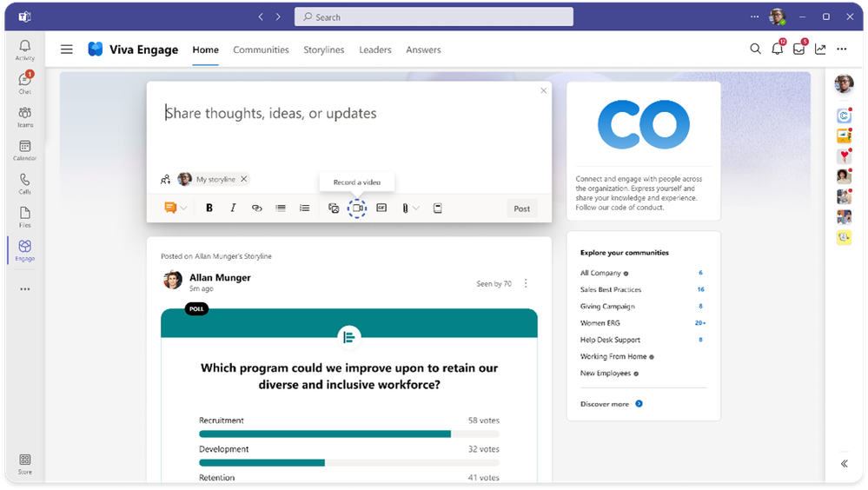Show more apps ellipsis in sidebar
Screen dimensions: 868x490
pyautogui.click(x=25, y=289)
